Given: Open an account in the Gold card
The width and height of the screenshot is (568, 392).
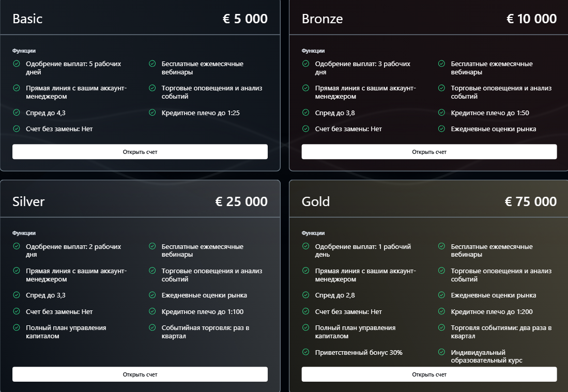Looking at the screenshot, I should click(x=429, y=374).
